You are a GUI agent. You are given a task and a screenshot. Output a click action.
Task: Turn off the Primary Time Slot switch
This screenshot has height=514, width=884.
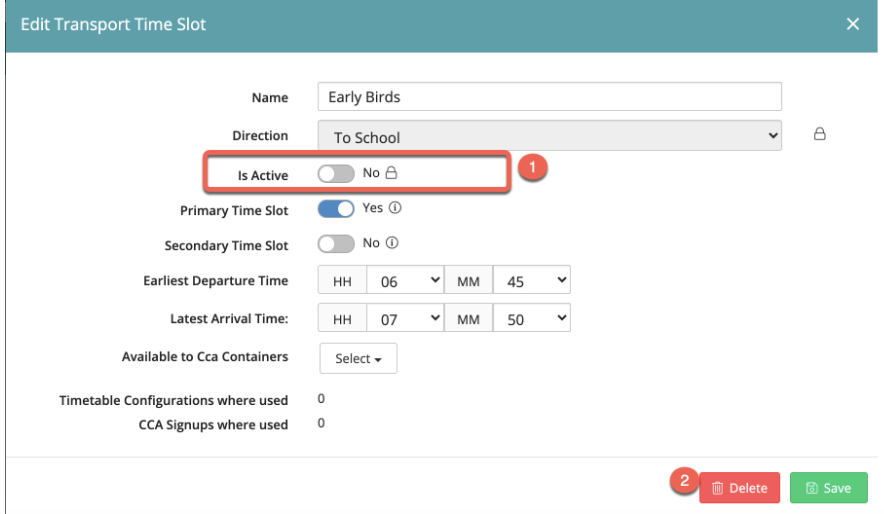point(336,209)
